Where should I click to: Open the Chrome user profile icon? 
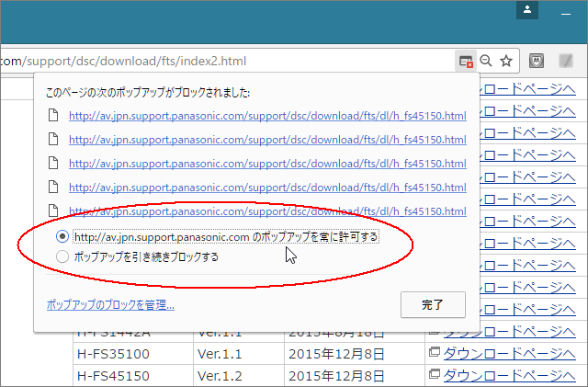pyautogui.click(x=526, y=10)
